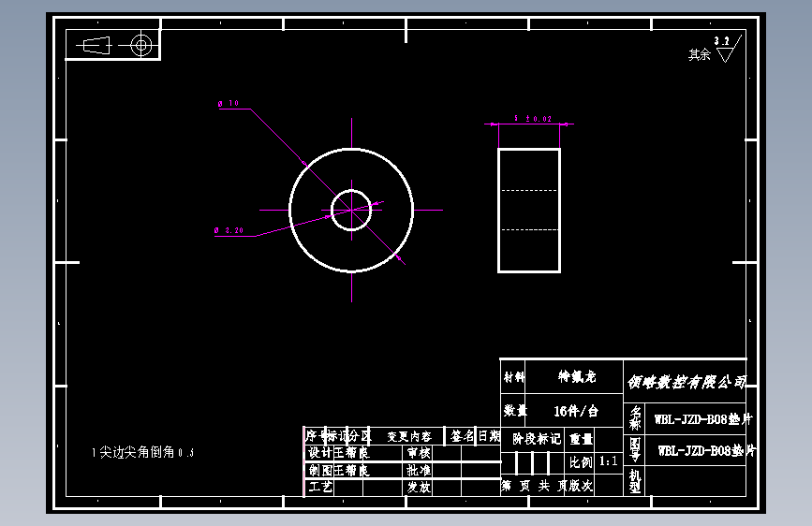This screenshot has width=812, height=526.
Task: Select the '签名' header cell
Action: (462, 436)
